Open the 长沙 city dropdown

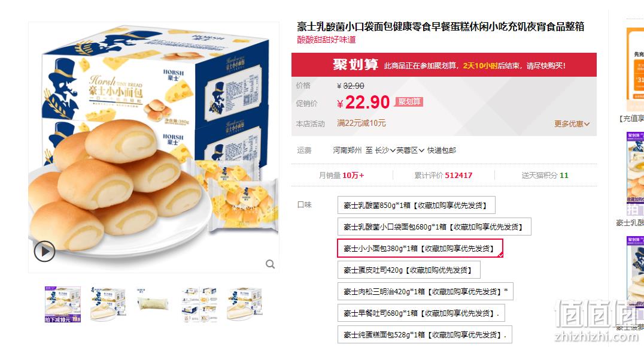coord(385,150)
